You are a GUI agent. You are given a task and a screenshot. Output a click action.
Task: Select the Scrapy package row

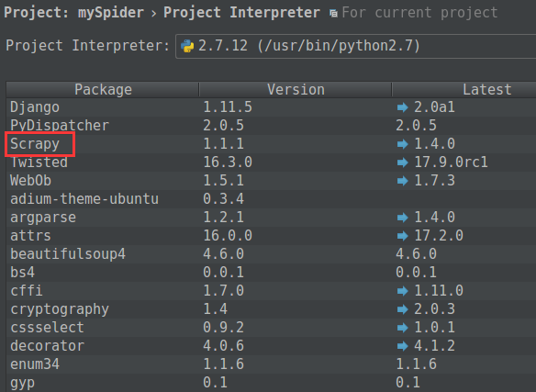[271, 144]
